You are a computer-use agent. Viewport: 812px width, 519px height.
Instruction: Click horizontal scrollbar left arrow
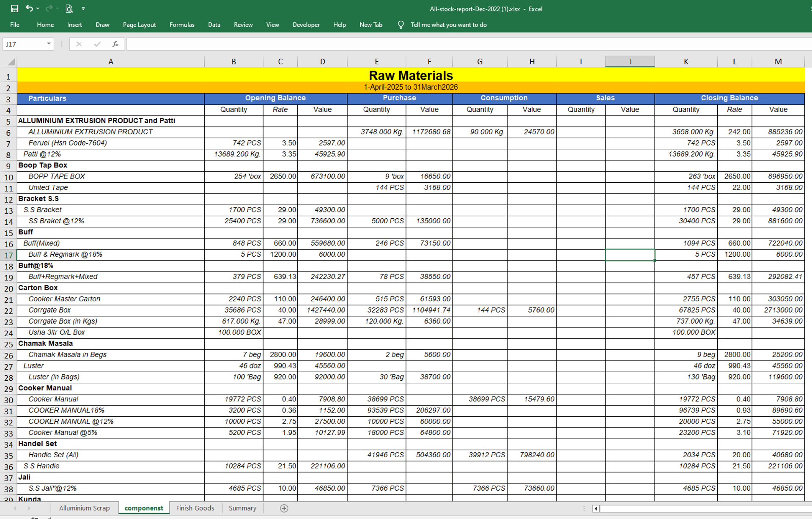click(595, 508)
